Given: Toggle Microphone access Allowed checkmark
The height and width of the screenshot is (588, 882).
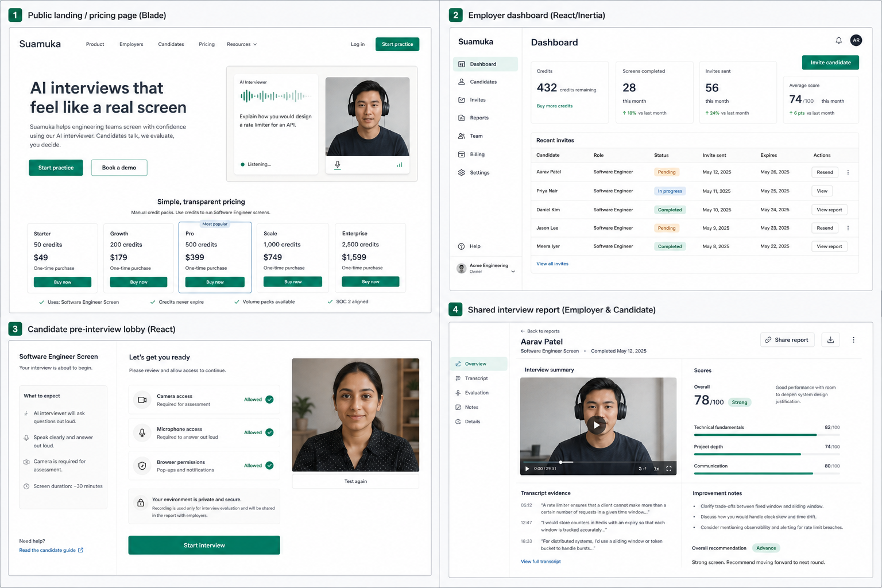Looking at the screenshot, I should pyautogui.click(x=269, y=432).
